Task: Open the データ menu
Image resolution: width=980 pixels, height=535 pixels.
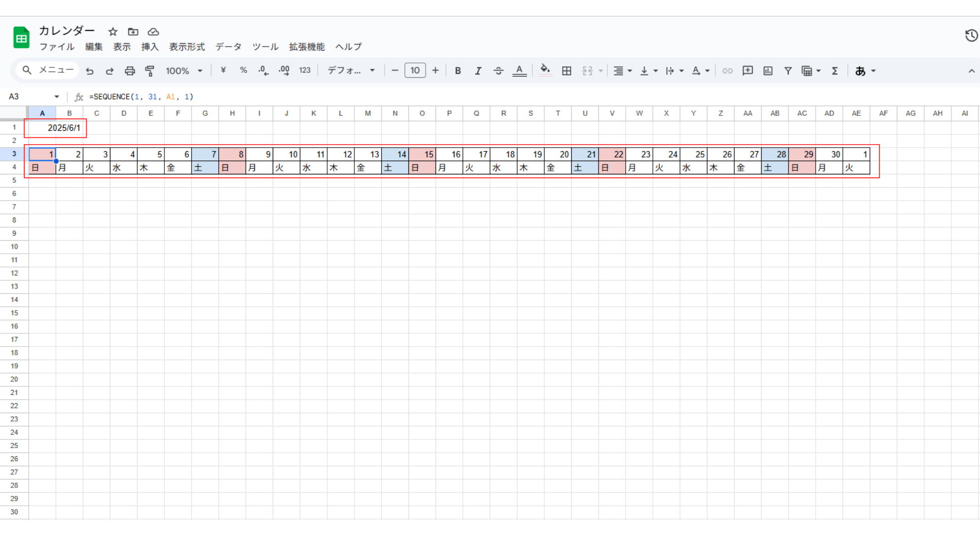Action: (228, 47)
